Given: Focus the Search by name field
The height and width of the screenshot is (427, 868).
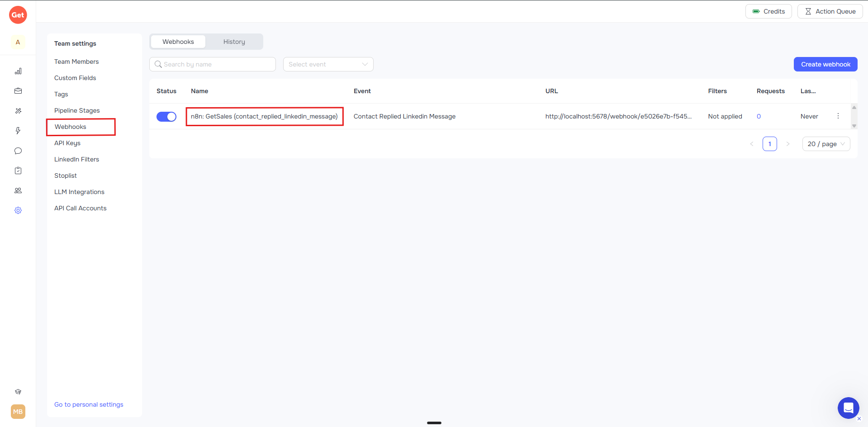Looking at the screenshot, I should 213,64.
